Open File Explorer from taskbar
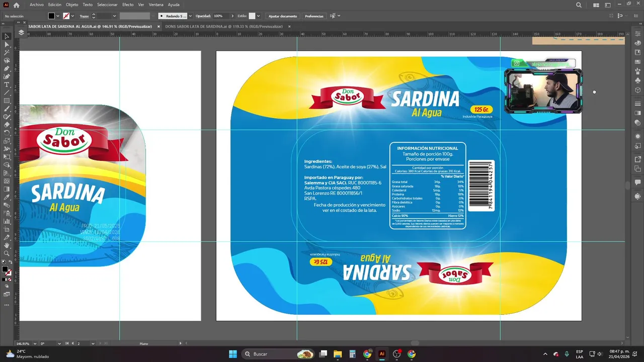This screenshot has height=362, width=644. (x=338, y=354)
